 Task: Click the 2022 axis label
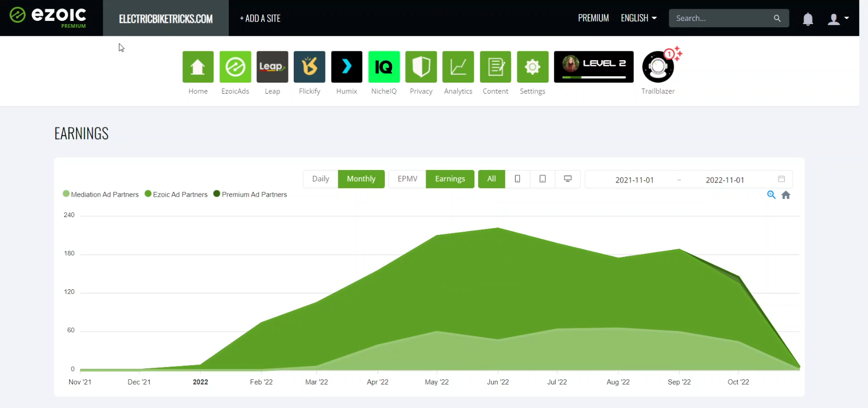click(x=201, y=382)
